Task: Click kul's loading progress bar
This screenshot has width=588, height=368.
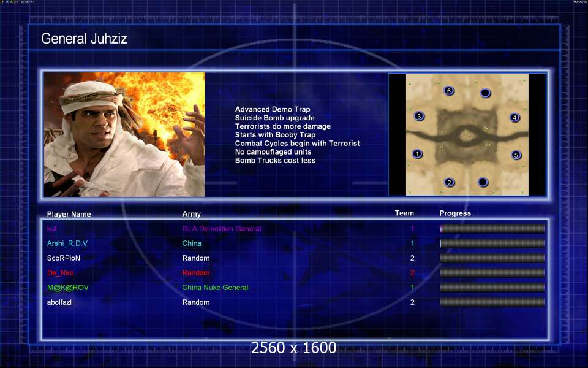Action: tap(492, 228)
